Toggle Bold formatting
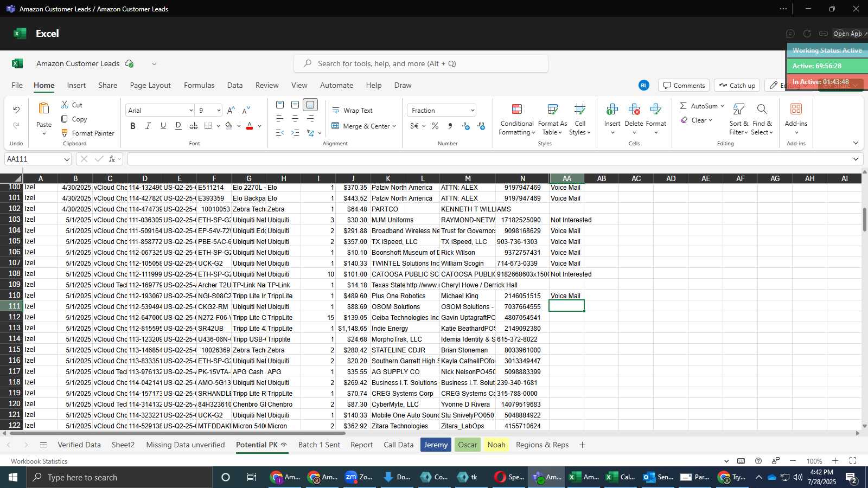 [133, 126]
